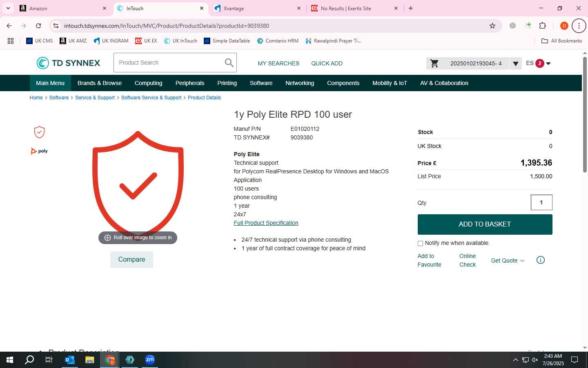This screenshot has width=588, height=368.
Task: Open Full Product Specification link
Action: [x=266, y=223]
